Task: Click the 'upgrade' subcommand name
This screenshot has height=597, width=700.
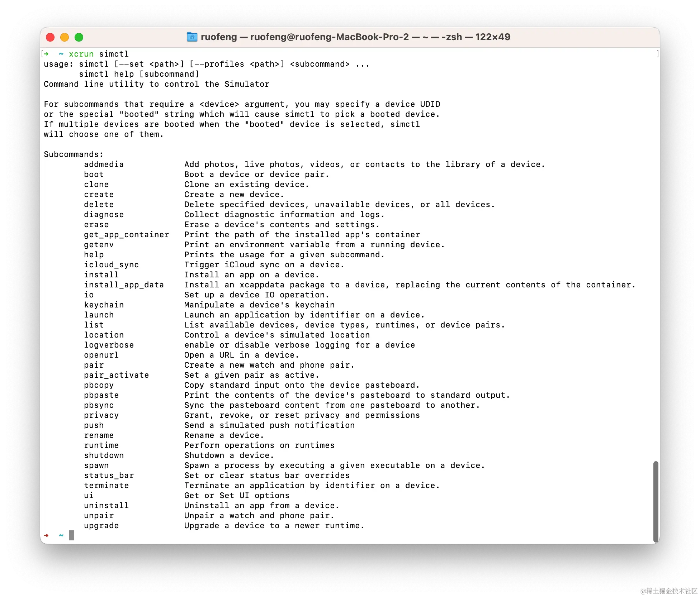Action: click(101, 526)
